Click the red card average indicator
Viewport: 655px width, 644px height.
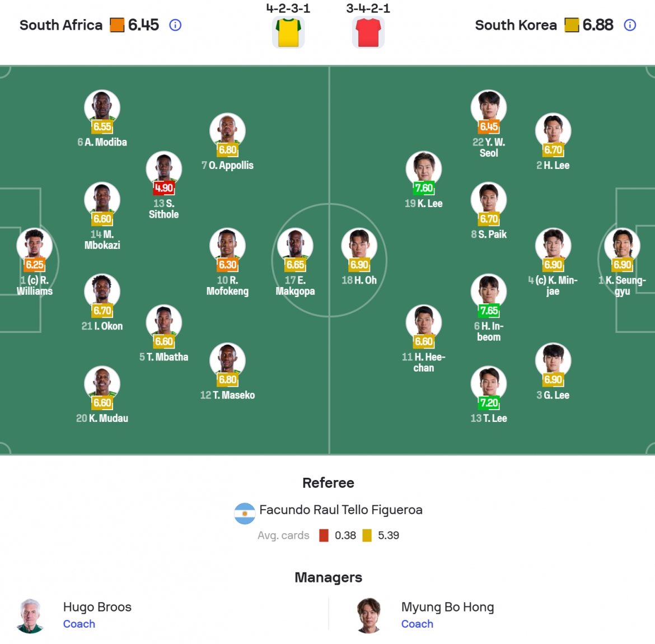click(x=324, y=535)
